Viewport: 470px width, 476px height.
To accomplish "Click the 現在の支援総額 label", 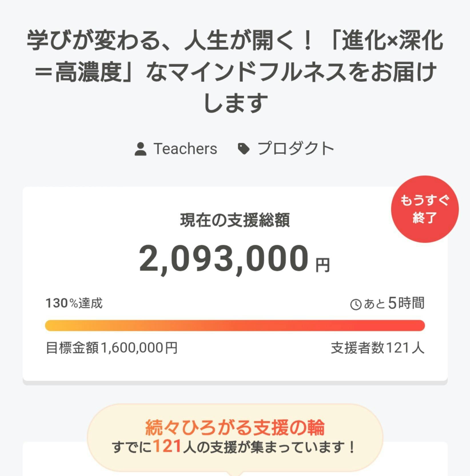I will [x=235, y=220].
